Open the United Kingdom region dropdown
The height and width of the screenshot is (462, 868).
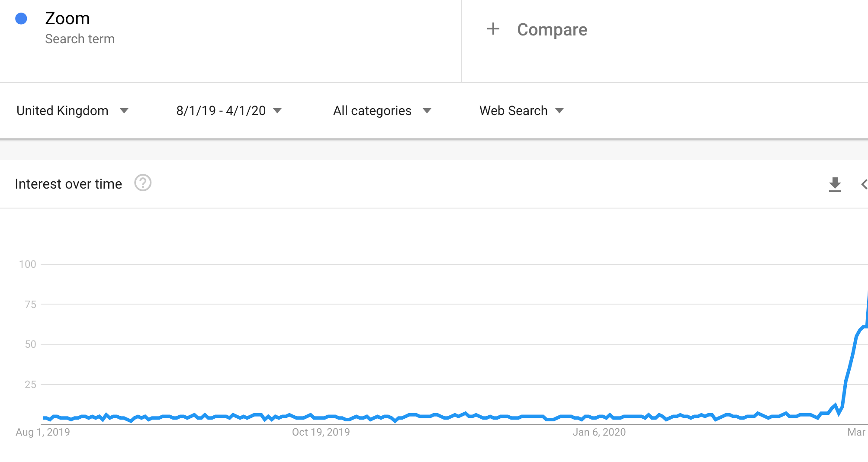(72, 111)
